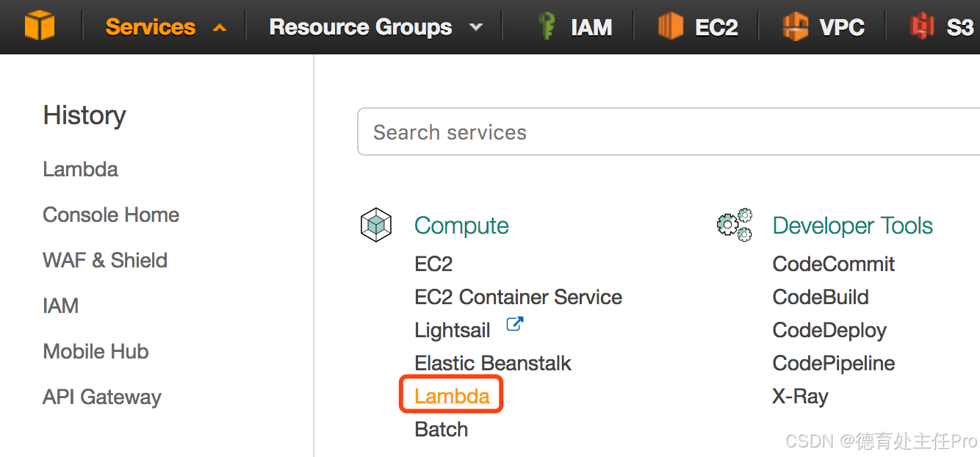980x457 pixels.
Task: Click the Compute category heading
Action: point(461,226)
